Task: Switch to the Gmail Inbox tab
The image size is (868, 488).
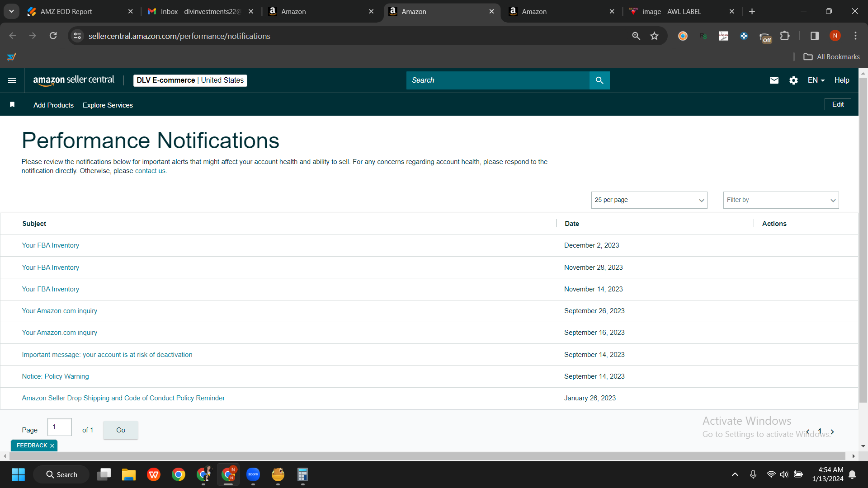Action: [201, 11]
